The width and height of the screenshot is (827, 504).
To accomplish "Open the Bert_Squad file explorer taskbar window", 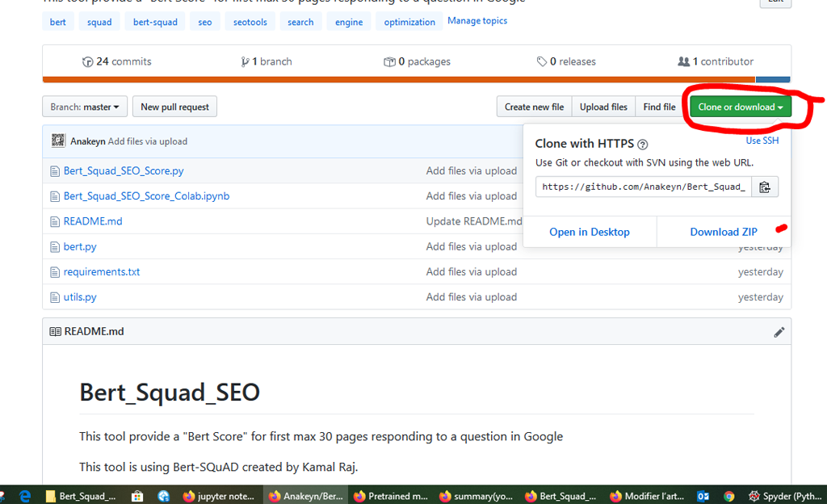I will pos(81,496).
